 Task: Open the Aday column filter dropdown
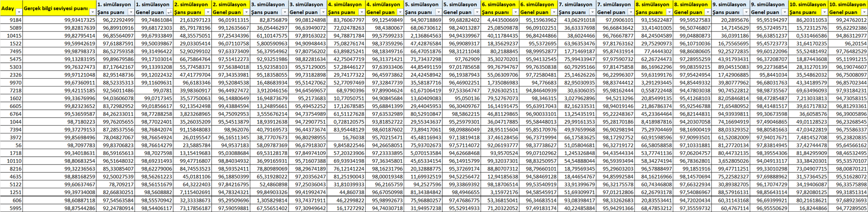[18, 12]
